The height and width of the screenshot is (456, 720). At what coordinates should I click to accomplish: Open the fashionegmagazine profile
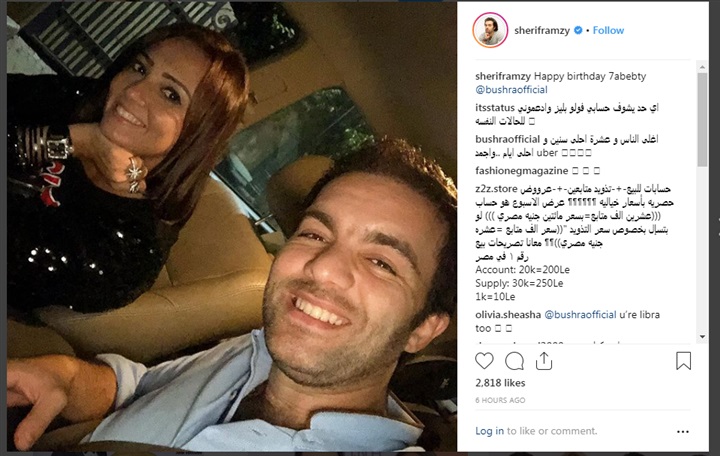tap(522, 171)
